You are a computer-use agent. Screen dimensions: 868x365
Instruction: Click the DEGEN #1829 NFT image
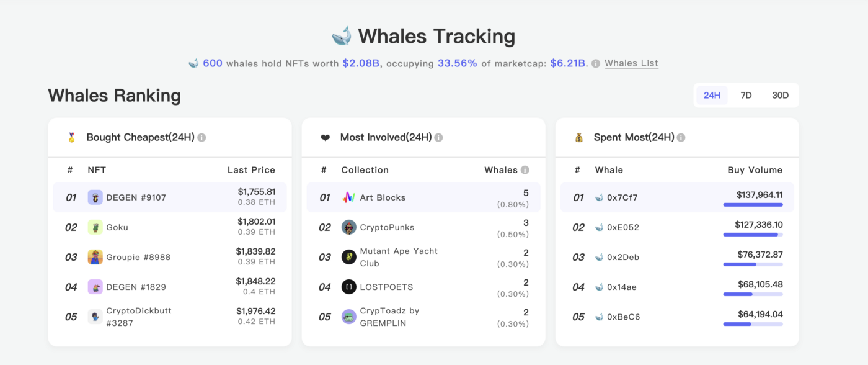click(95, 287)
